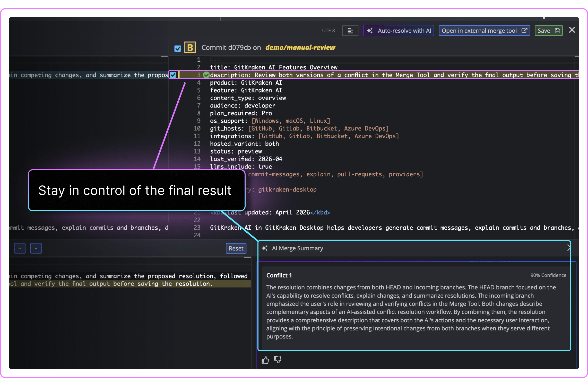The image size is (588, 378).
Task: Collapse the AI Merge Summary panel
Action: (569, 248)
